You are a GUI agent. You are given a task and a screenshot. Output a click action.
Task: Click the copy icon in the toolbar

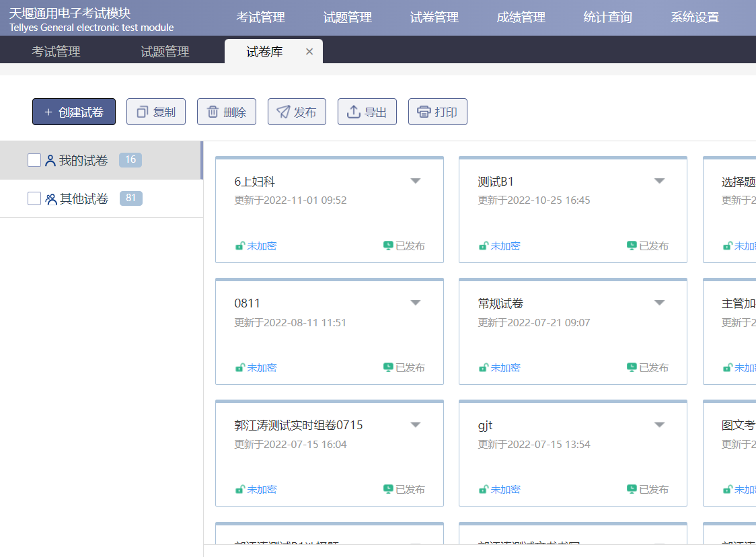coord(142,112)
